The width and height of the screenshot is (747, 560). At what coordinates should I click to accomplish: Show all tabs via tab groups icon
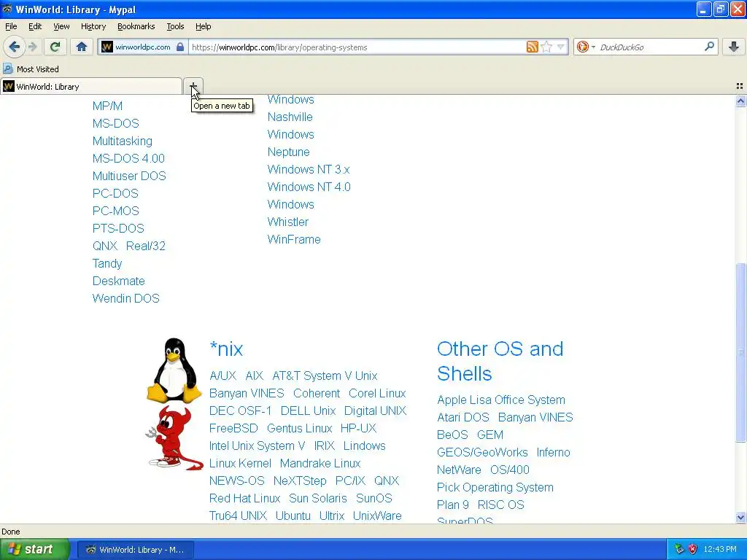pos(740,86)
